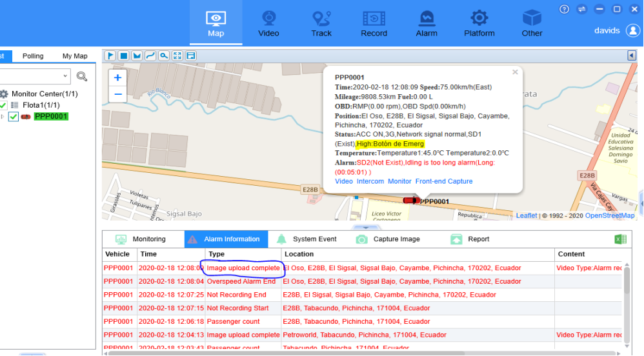Open the davids user avatar
The height and width of the screenshot is (356, 644).
point(633,30)
